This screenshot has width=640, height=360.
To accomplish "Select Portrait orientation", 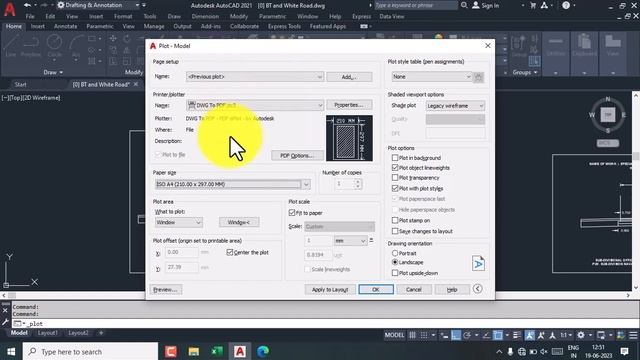I will click(395, 253).
